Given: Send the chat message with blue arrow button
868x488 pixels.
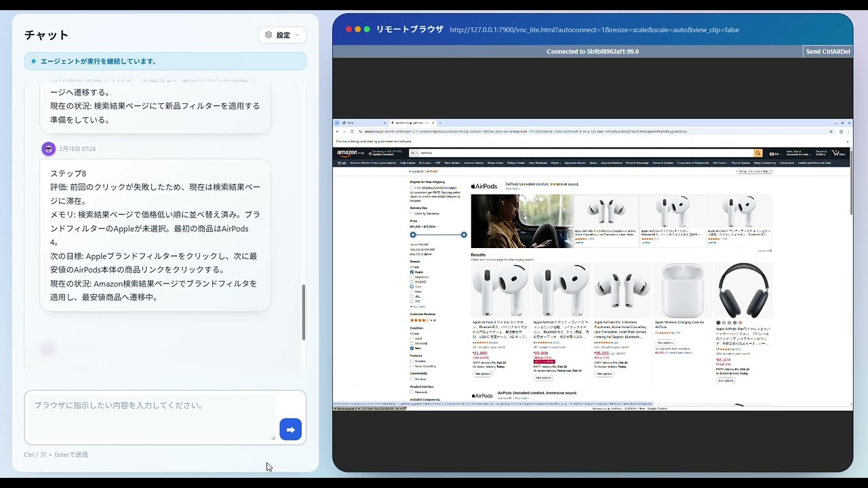Looking at the screenshot, I should click(x=290, y=429).
